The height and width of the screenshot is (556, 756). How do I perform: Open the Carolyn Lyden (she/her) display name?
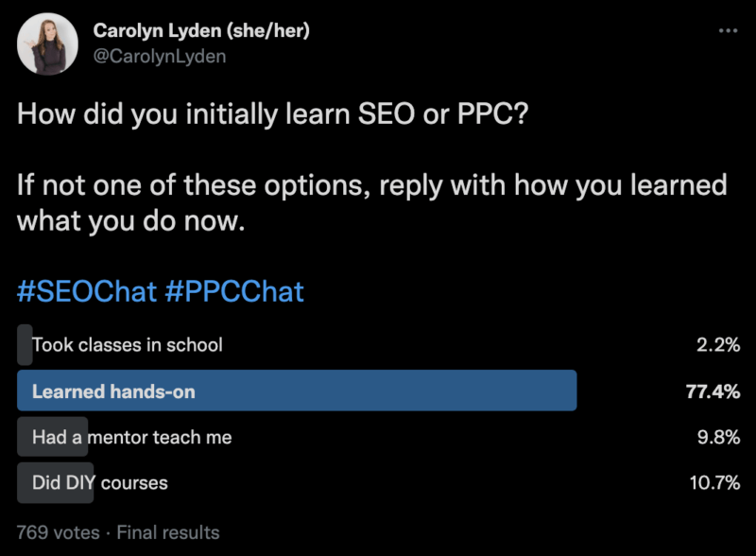point(201,31)
